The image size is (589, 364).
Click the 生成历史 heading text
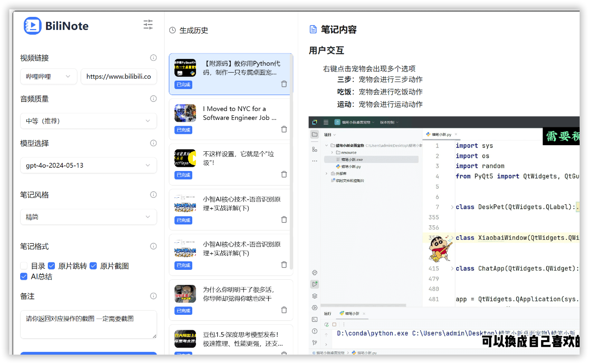tap(194, 30)
